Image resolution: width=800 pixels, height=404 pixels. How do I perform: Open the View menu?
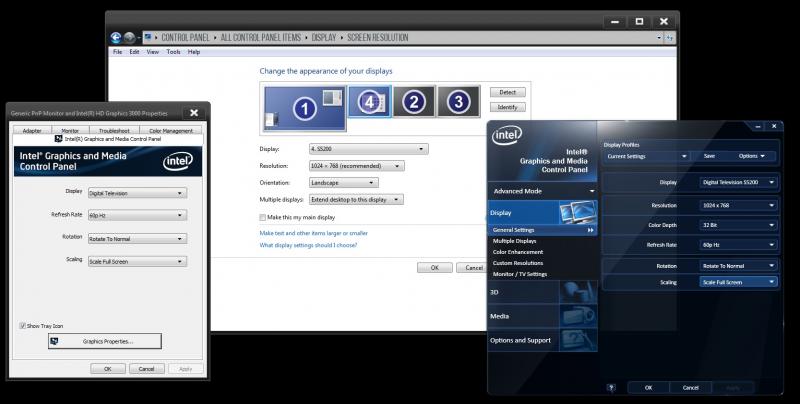point(153,52)
